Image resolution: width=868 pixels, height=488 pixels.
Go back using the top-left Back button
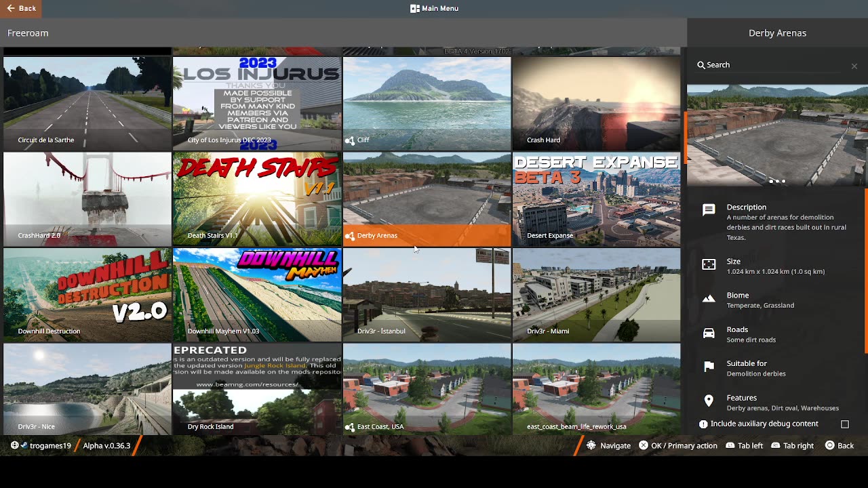click(21, 8)
